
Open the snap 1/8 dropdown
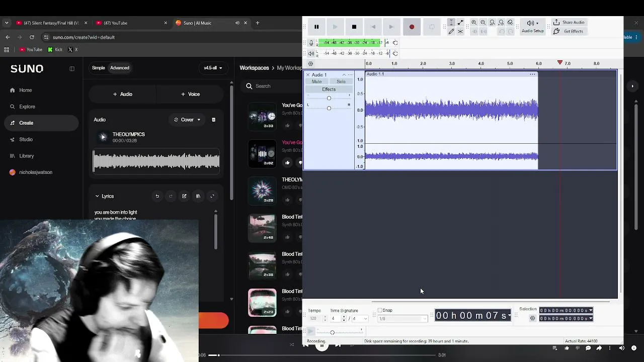coord(403,319)
